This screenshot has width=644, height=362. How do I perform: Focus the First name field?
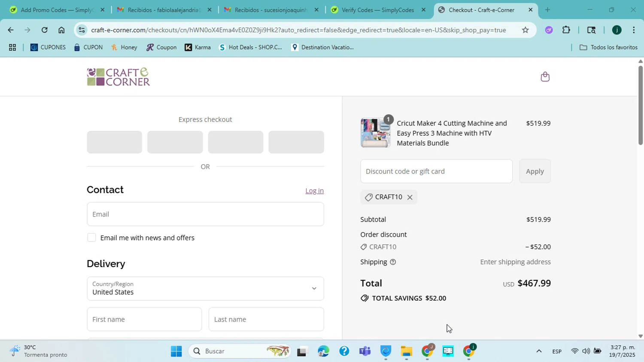pos(144,319)
